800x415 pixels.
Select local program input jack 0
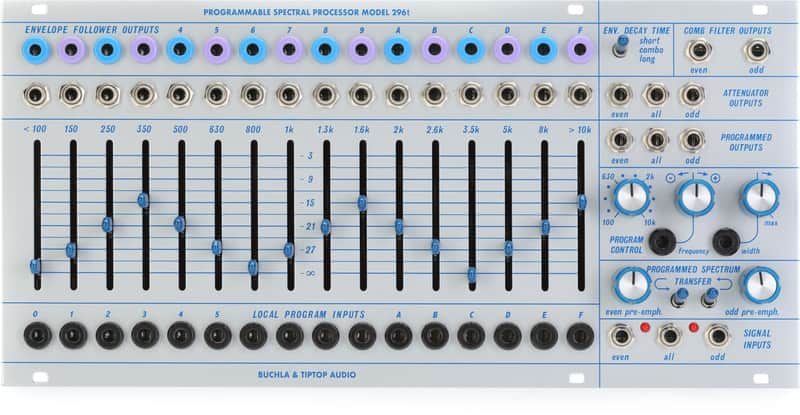(x=37, y=336)
